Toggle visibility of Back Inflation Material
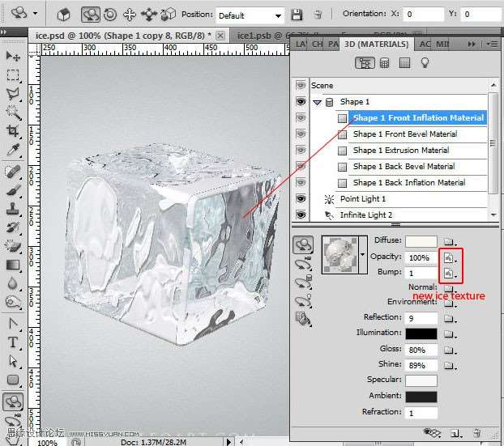Viewport: 504px width, 446px height. coord(301,182)
